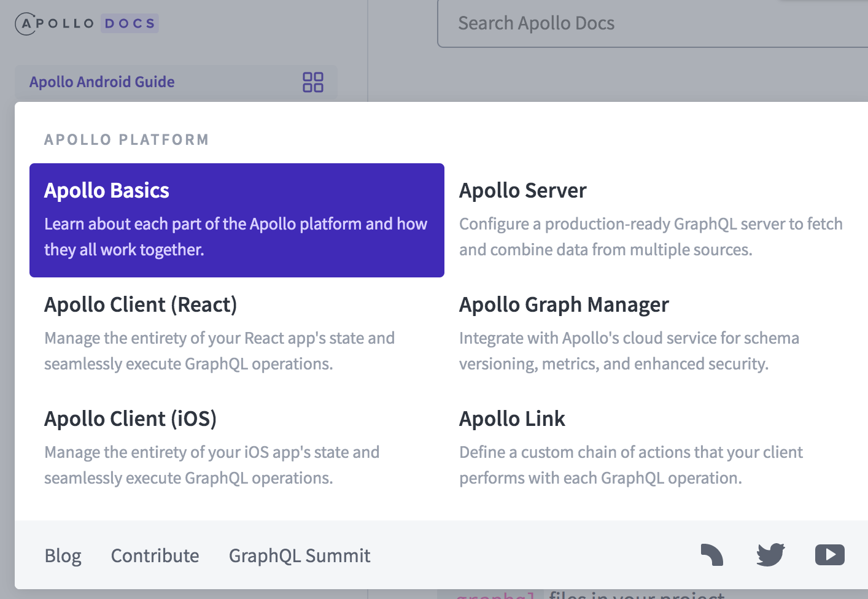Click the Apollo Link description text
868x599 pixels.
[x=630, y=465]
